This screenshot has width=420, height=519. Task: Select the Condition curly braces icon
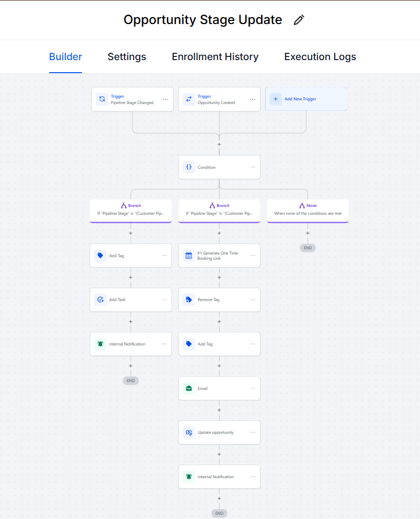coord(189,167)
